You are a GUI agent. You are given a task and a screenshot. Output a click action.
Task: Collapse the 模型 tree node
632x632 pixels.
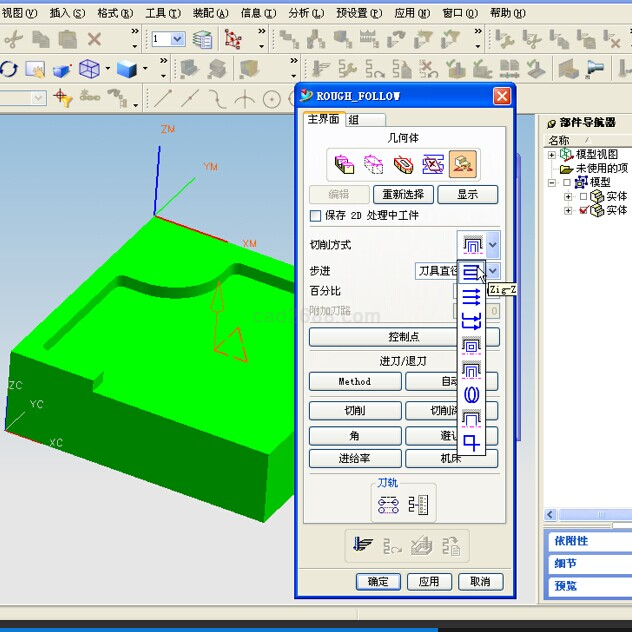click(x=552, y=183)
